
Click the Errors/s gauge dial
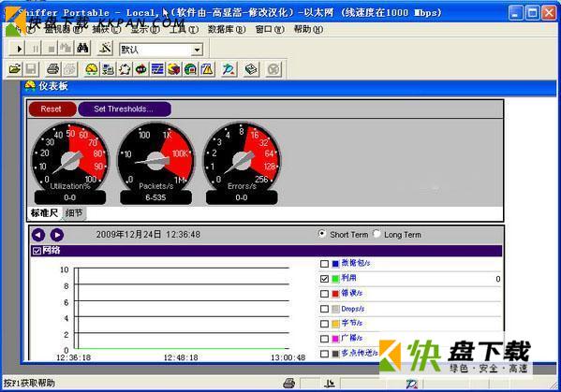point(242,157)
